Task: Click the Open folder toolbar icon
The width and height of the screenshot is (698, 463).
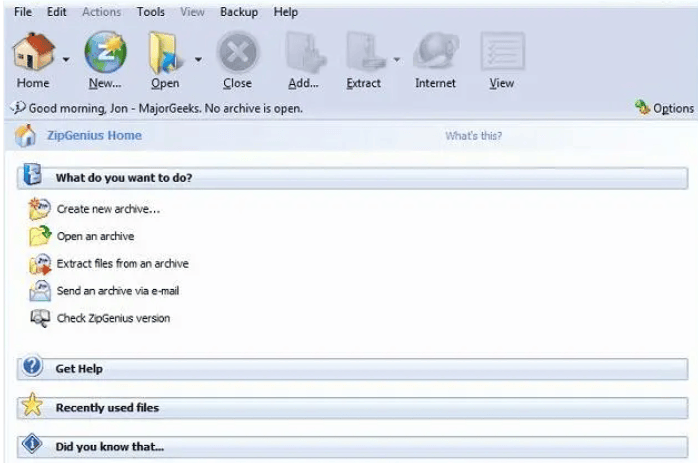Action: point(165,53)
